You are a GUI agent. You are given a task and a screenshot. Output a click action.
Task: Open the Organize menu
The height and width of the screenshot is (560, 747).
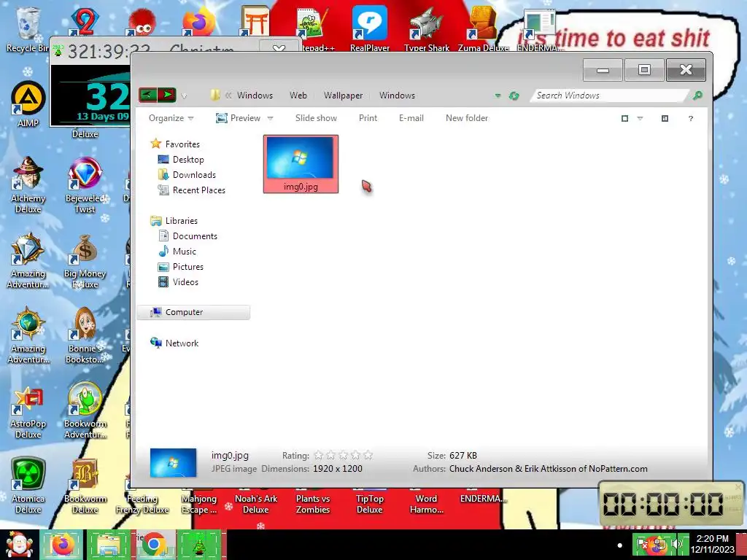(x=171, y=118)
